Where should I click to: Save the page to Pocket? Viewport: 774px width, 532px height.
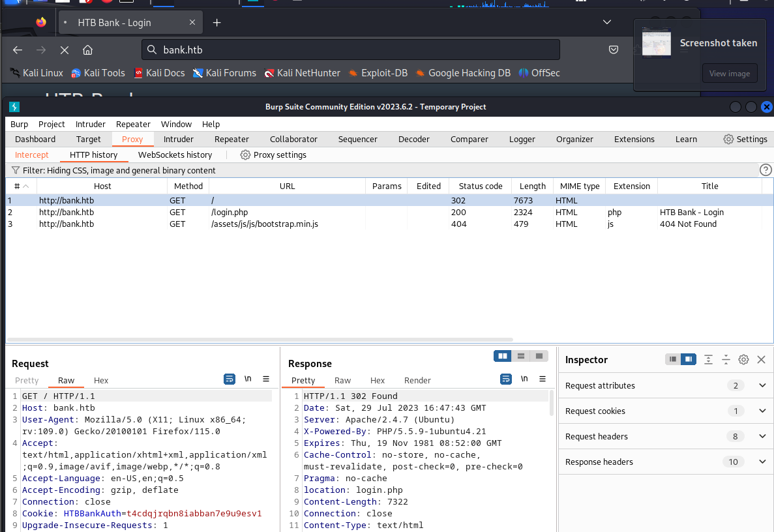(x=614, y=50)
